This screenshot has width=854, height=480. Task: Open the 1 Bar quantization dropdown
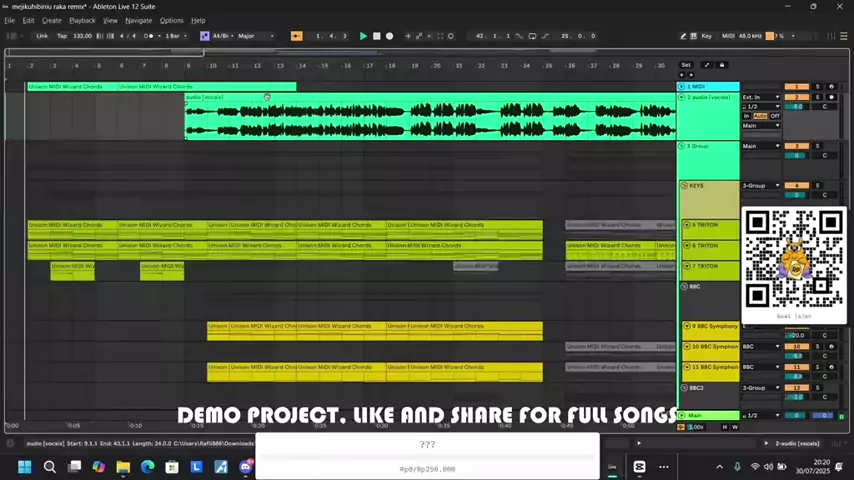174,36
